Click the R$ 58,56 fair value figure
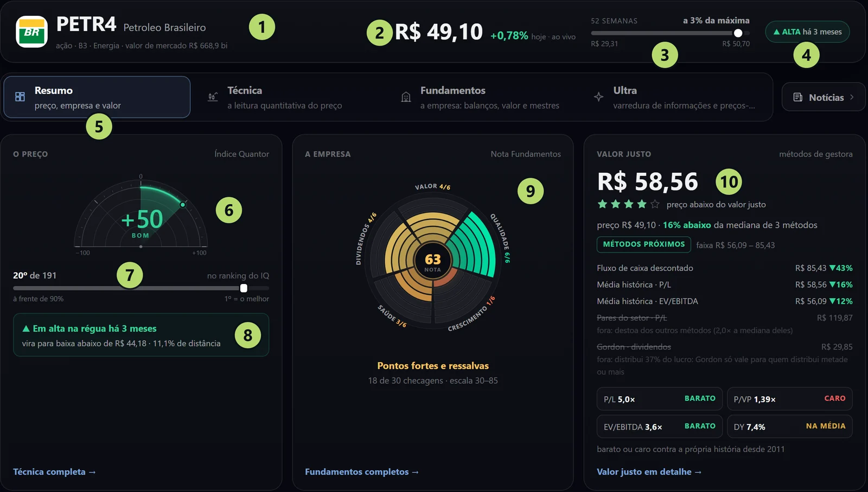The image size is (868, 492). tap(648, 182)
